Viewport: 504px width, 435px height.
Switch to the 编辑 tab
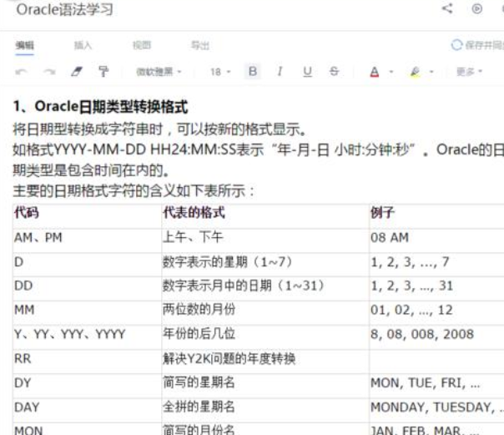(x=25, y=45)
